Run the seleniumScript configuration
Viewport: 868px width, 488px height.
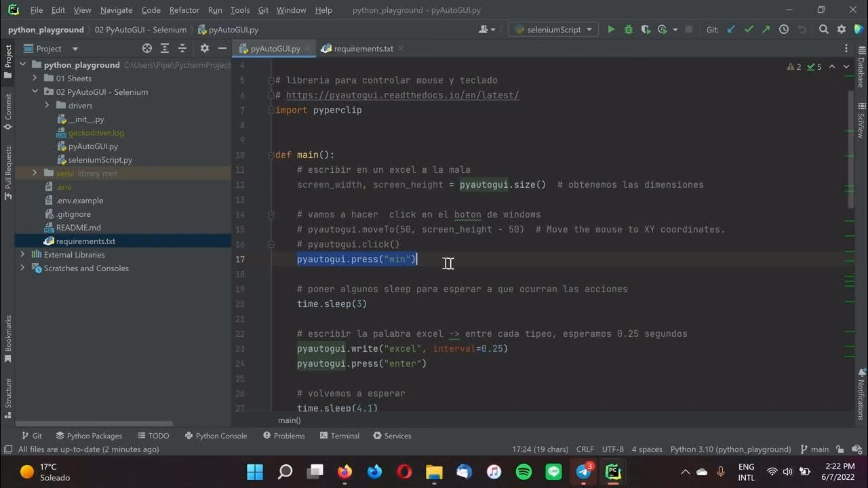click(x=611, y=29)
